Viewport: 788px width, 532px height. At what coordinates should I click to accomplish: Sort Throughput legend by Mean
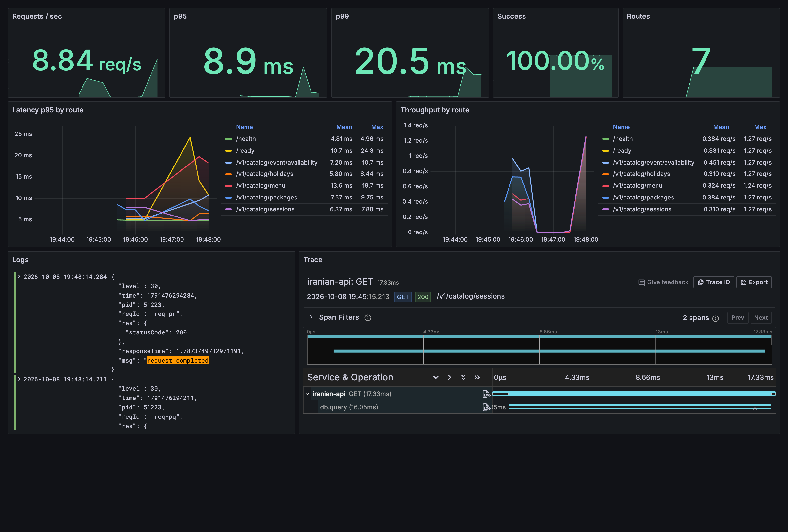[721, 127]
